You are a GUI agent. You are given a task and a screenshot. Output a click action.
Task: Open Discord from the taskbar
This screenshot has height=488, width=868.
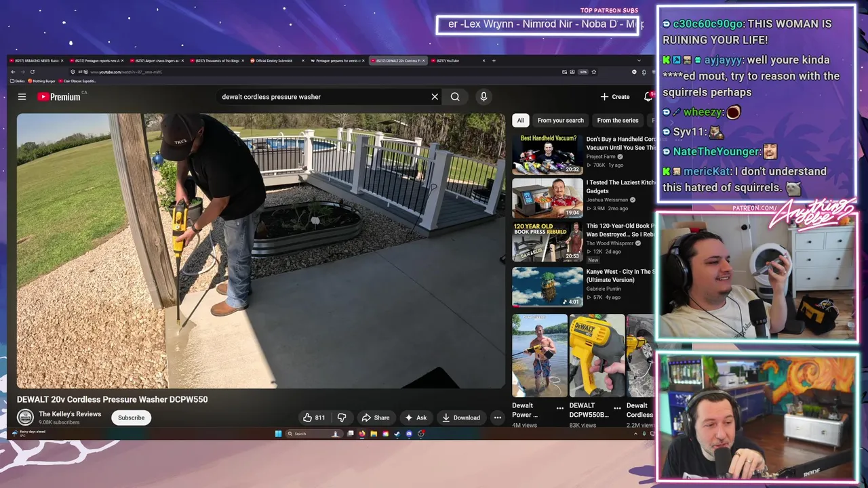pyautogui.click(x=409, y=434)
